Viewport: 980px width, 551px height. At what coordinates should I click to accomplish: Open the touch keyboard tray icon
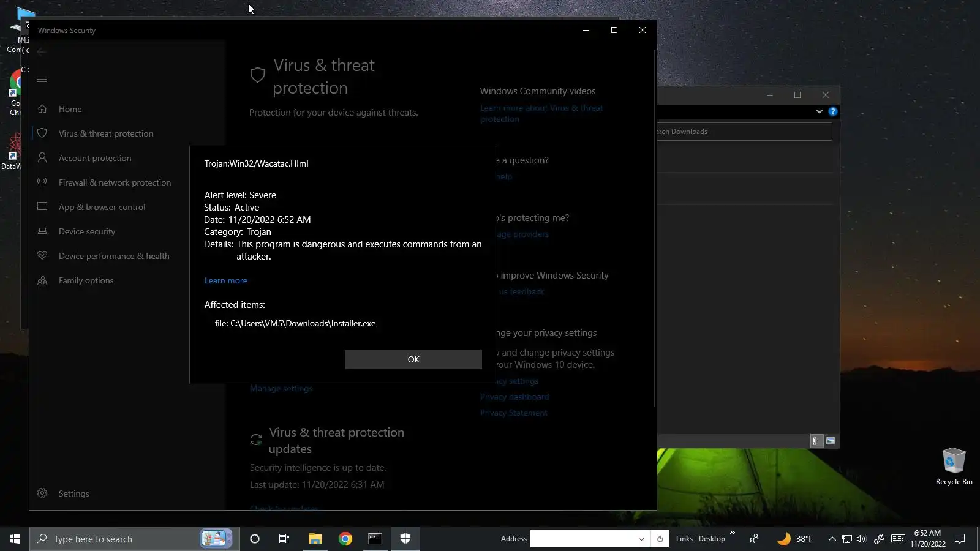click(x=898, y=539)
